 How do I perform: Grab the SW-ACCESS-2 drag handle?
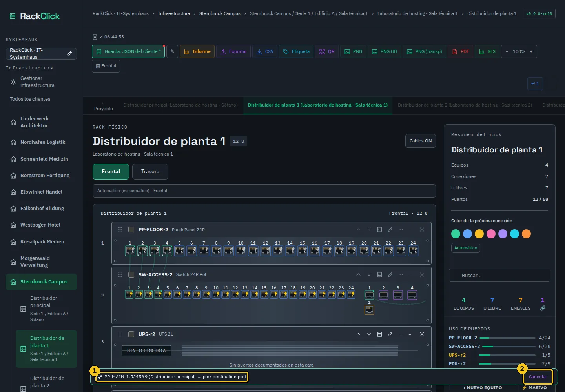click(120, 275)
